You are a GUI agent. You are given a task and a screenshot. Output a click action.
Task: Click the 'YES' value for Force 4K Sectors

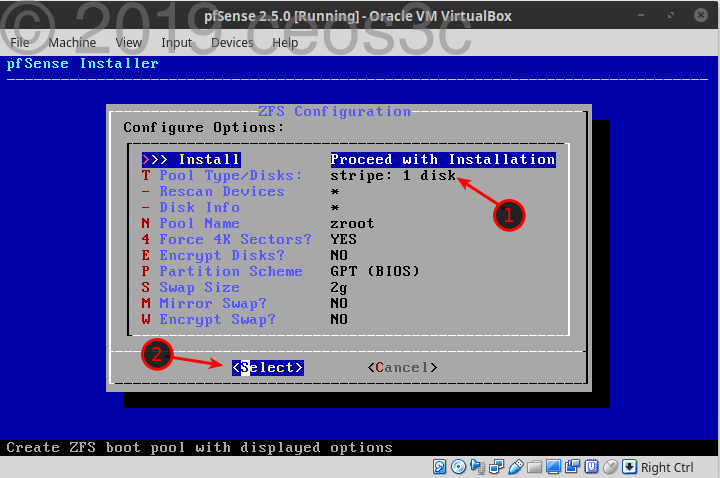(x=343, y=239)
